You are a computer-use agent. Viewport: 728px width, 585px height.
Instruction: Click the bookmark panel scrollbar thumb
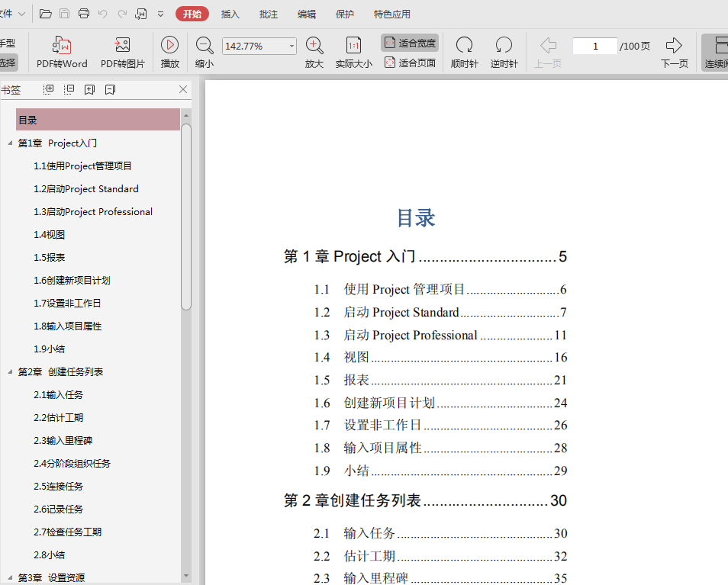(186, 217)
